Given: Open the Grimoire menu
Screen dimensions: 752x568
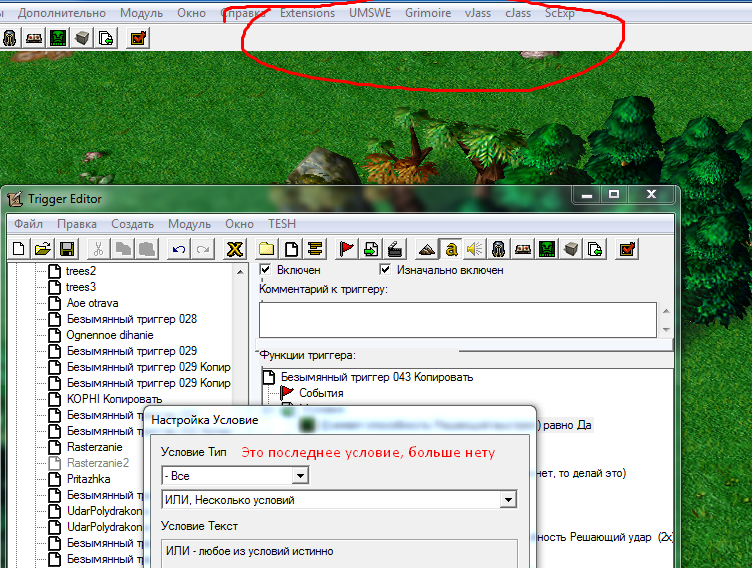Looking at the screenshot, I should [428, 13].
